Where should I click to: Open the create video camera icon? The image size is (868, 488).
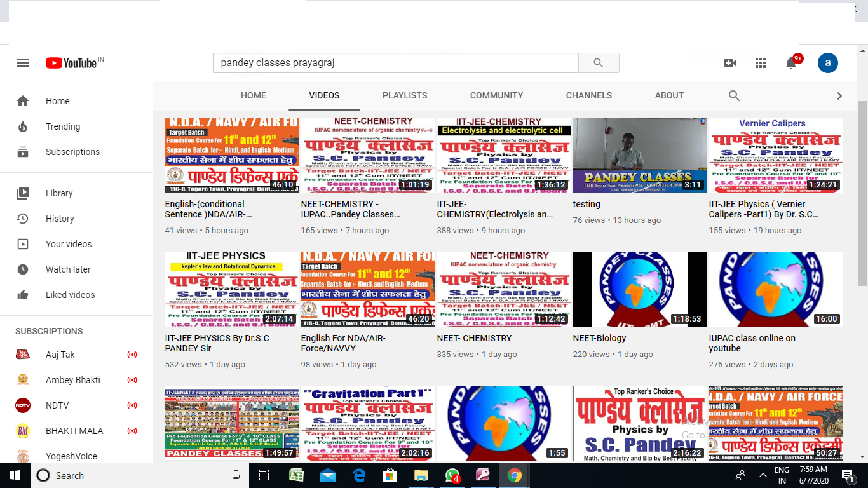coord(730,63)
